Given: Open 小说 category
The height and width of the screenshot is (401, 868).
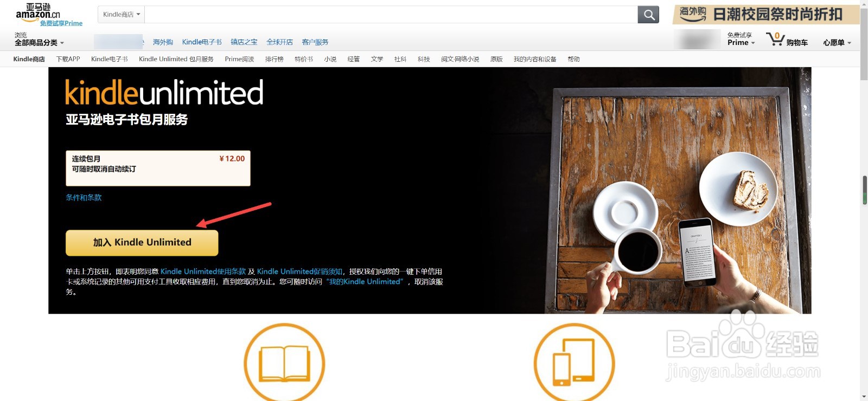Looking at the screenshot, I should [330, 59].
